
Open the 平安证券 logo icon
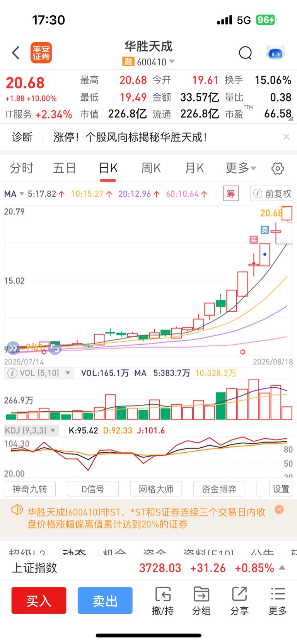pyautogui.click(x=41, y=53)
